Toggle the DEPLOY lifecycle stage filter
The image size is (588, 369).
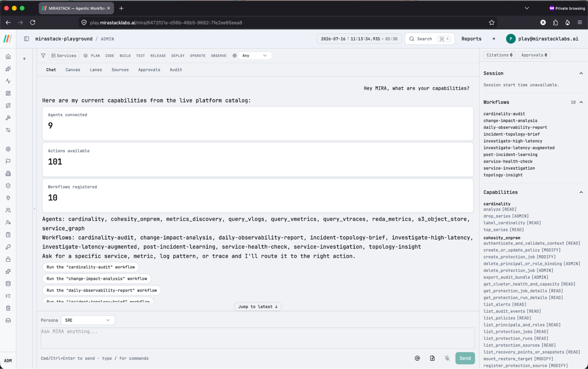pos(178,56)
